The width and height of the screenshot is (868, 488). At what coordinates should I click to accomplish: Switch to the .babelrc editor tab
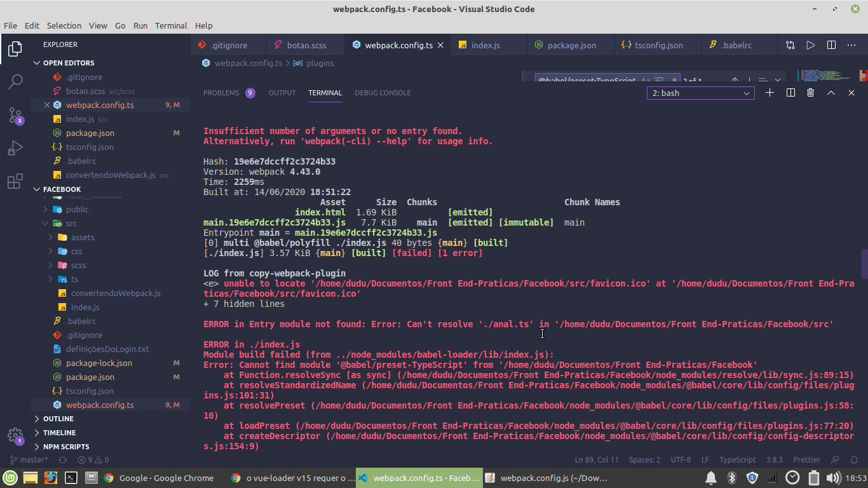[736, 45]
